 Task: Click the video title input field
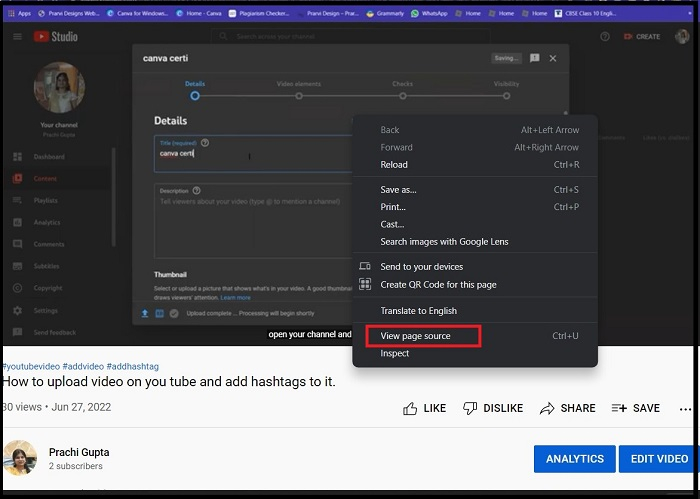250,154
